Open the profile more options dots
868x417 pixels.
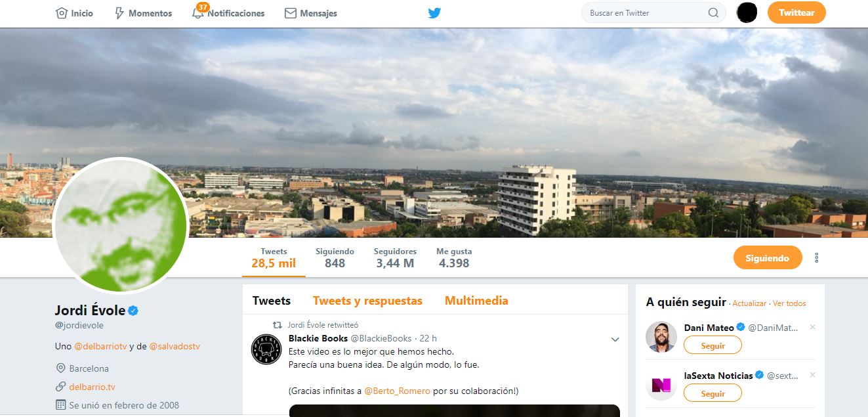[817, 258]
